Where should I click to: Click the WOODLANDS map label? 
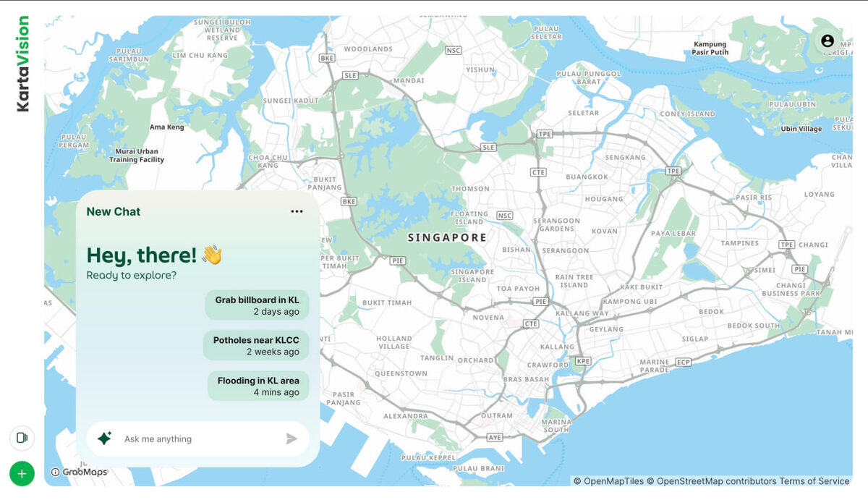pos(368,49)
